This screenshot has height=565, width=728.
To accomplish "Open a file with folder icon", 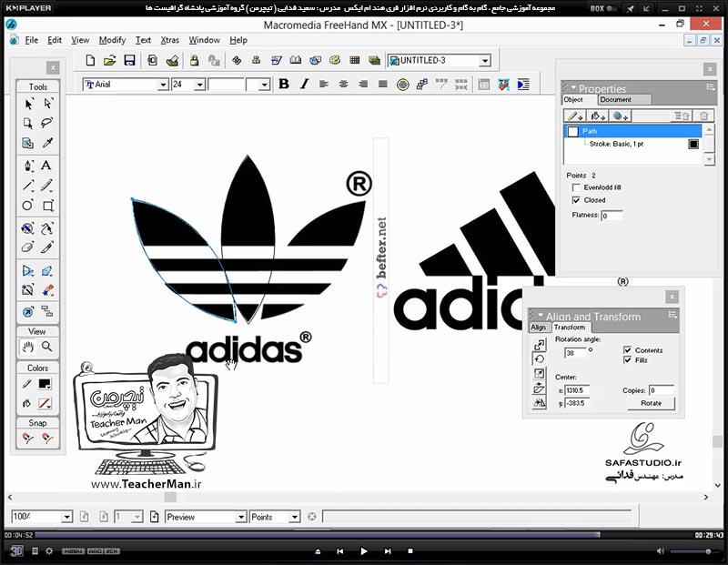I will (x=109, y=60).
